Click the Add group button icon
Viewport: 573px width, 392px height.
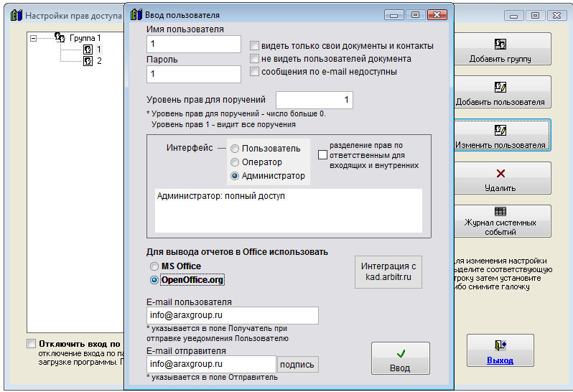click(500, 45)
